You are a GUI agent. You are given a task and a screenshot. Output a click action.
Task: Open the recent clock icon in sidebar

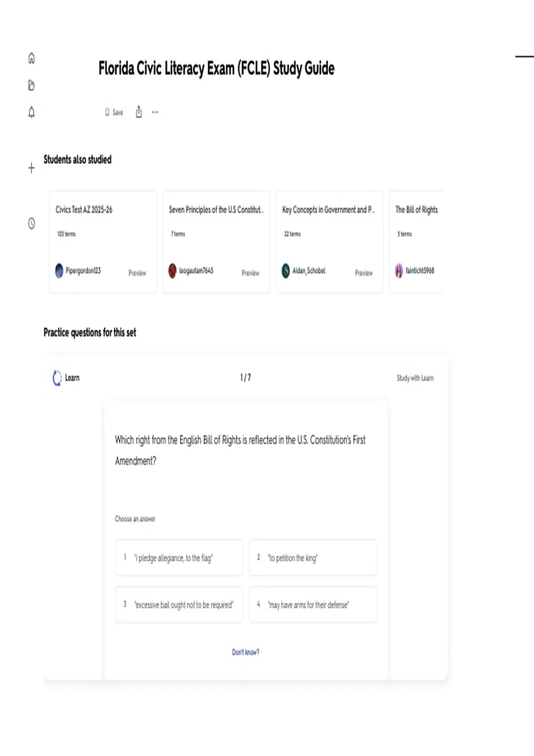(32, 223)
